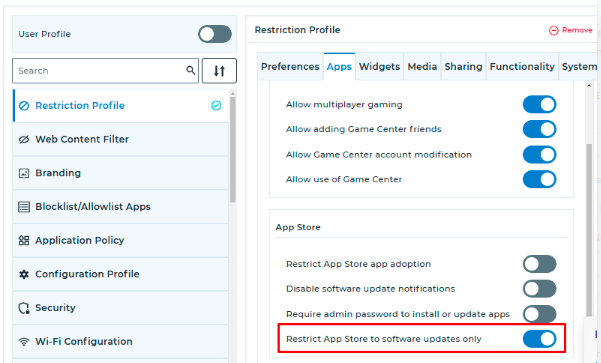
Task: Enable Disable software update notifications switch
Action: click(539, 289)
